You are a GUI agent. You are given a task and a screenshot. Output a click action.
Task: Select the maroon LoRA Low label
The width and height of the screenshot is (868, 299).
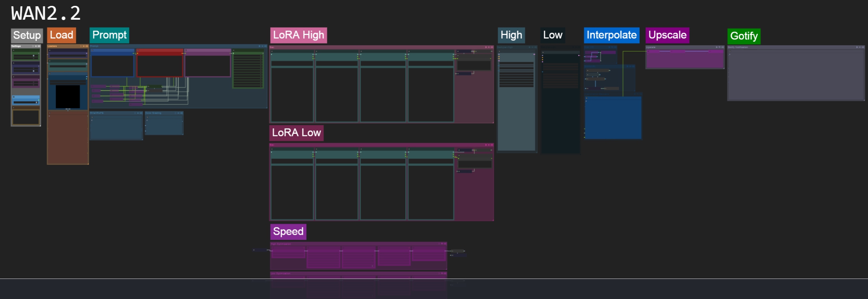[297, 133]
